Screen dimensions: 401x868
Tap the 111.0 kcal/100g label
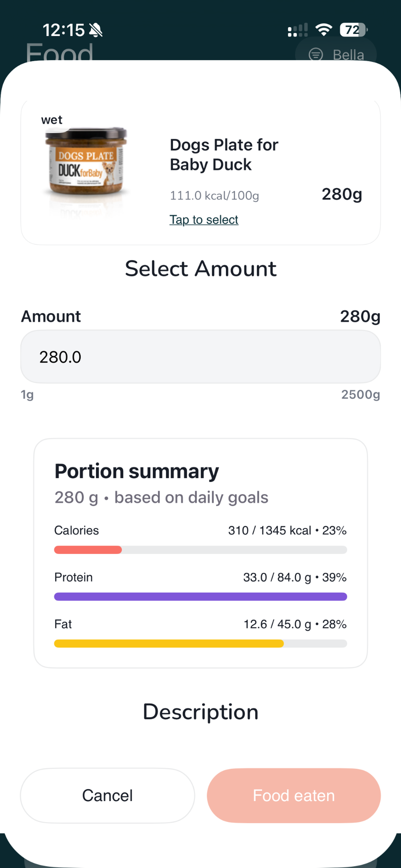click(215, 195)
